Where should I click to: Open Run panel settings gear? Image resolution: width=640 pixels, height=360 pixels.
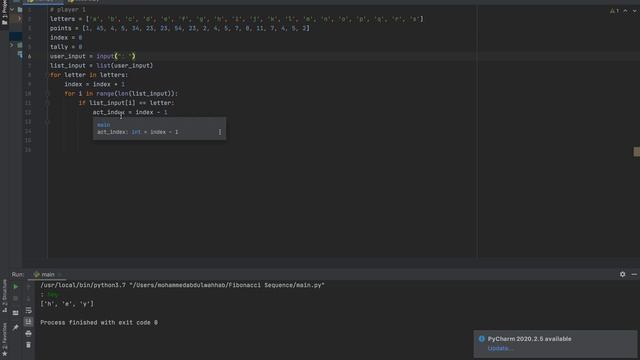622,274
